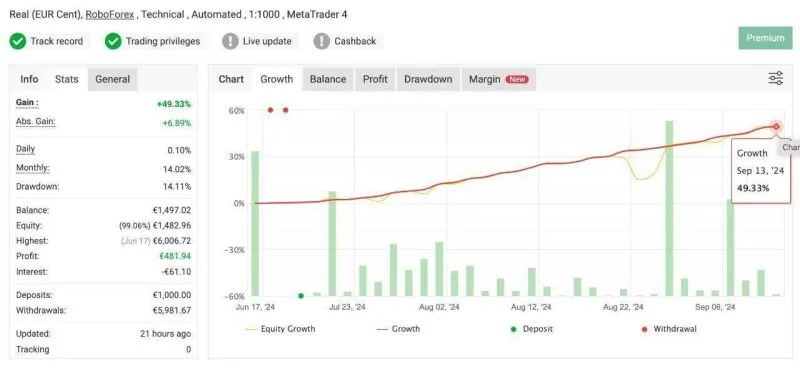Viewport: 800px width, 368px height.
Task: Switch to the Balance chart tab
Action: point(328,79)
